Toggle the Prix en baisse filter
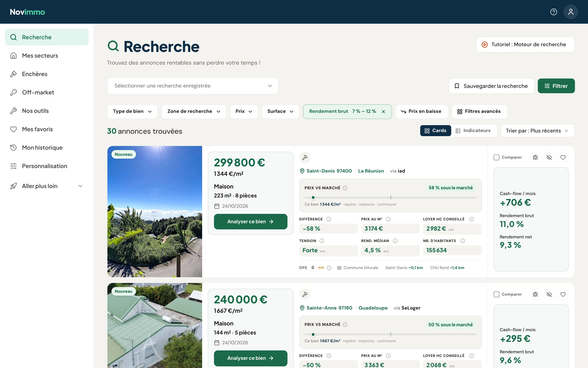Image resolution: width=588 pixels, height=368 pixels. [422, 111]
